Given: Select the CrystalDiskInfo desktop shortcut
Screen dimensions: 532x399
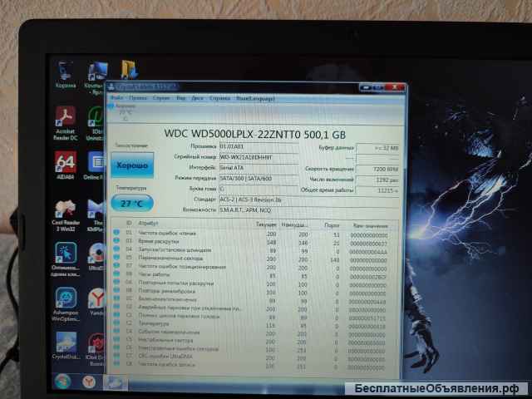Looking at the screenshot, I should point(66,344).
